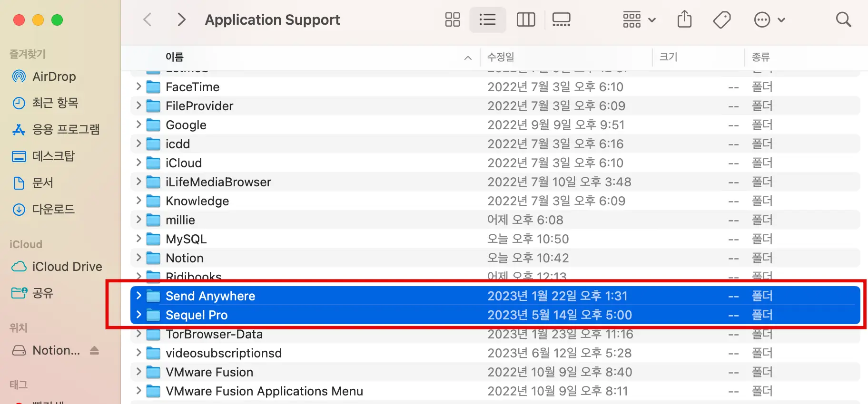Image resolution: width=868 pixels, height=404 pixels.
Task: Switch to list view in the toolbar
Action: point(487,20)
